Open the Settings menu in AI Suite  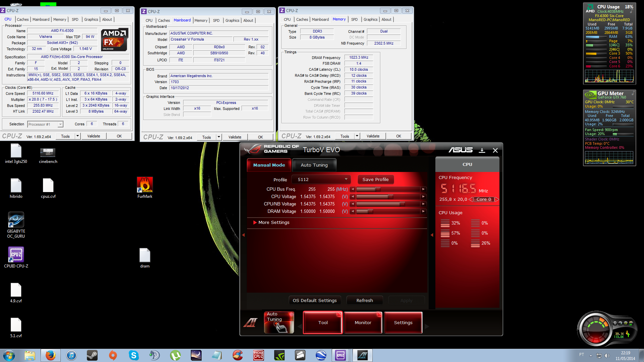(x=403, y=322)
